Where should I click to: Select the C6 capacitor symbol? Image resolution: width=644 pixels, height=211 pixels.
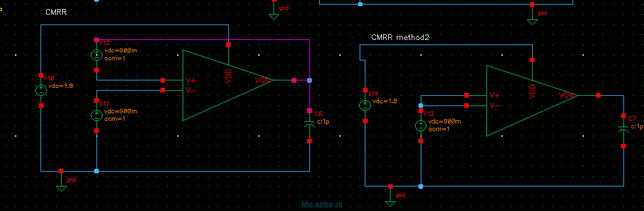309,124
